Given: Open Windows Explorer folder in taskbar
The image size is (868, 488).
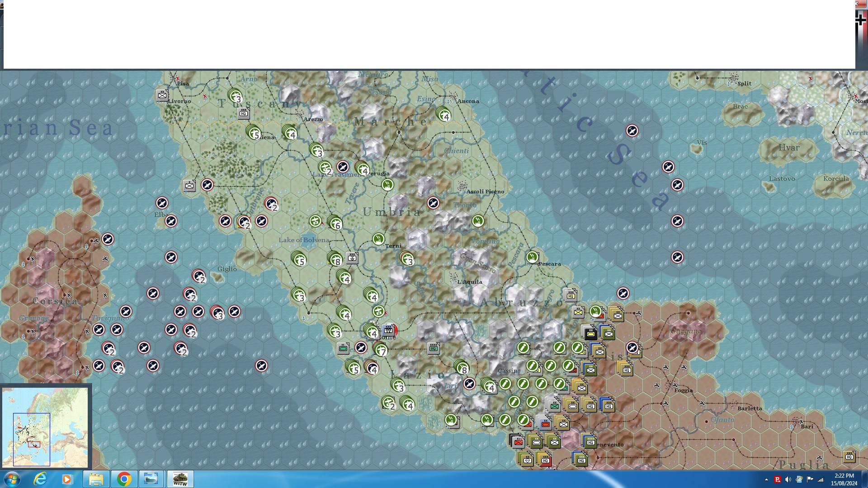Looking at the screenshot, I should click(x=96, y=479).
